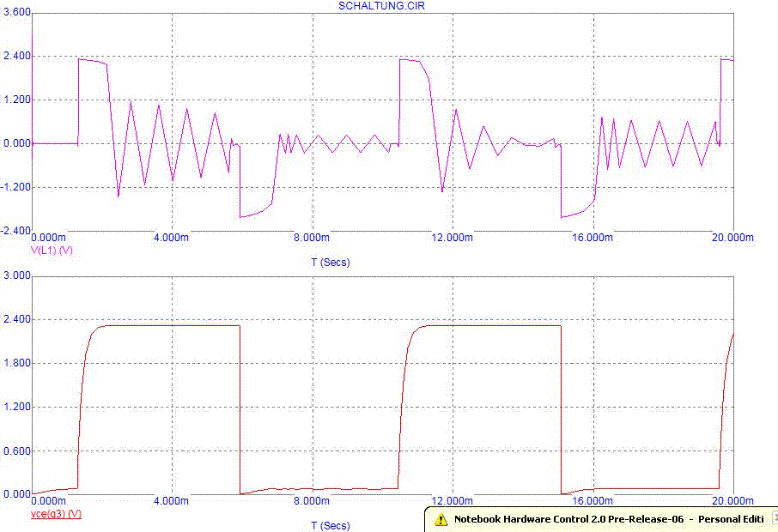The width and height of the screenshot is (778, 532).
Task: Click the T (Secs) label under V(L1) plot
Action: [331, 262]
